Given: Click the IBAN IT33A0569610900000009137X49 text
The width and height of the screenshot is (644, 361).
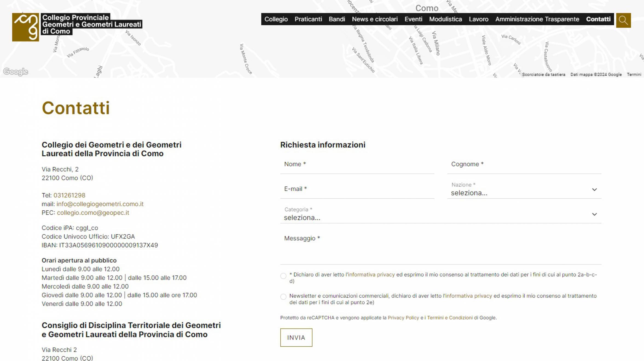Looking at the screenshot, I should (x=100, y=245).
